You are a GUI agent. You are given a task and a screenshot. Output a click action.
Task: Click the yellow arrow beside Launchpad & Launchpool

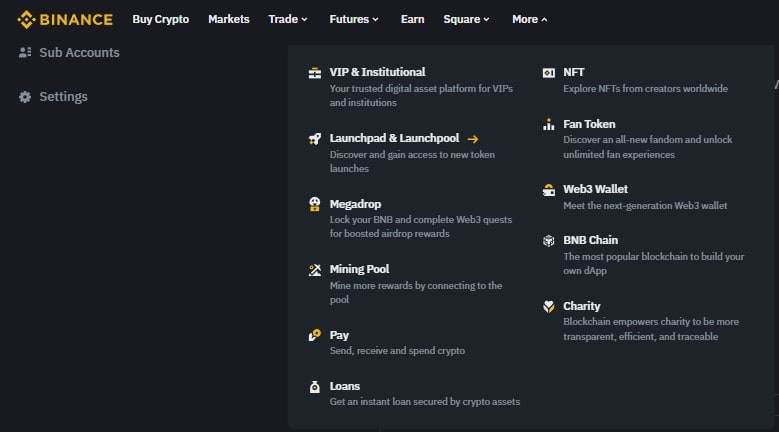(472, 139)
